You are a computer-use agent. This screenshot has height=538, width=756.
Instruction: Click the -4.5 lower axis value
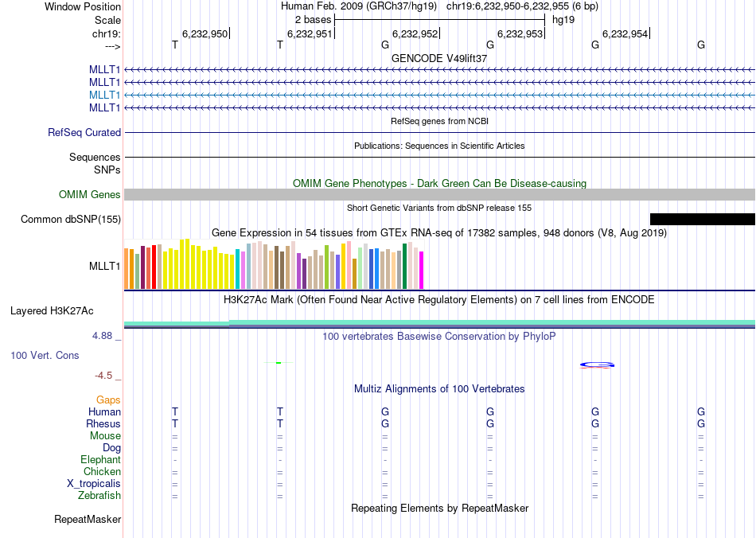click(103, 376)
